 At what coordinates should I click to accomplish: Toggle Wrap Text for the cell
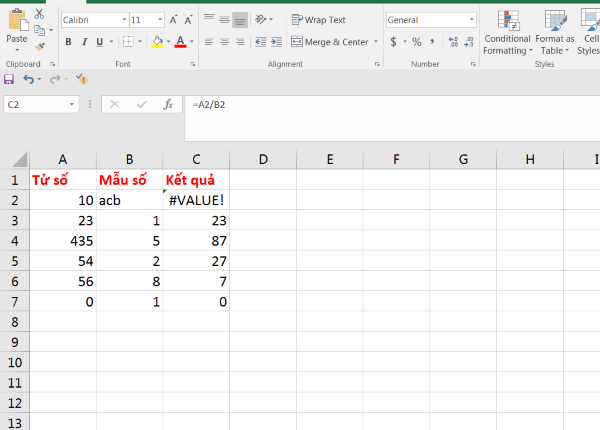pyautogui.click(x=318, y=19)
